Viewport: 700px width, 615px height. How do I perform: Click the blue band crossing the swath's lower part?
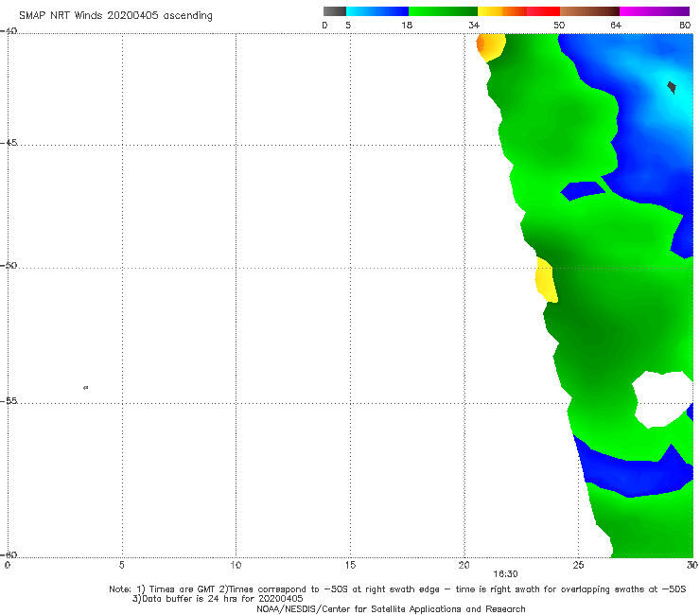point(634,473)
